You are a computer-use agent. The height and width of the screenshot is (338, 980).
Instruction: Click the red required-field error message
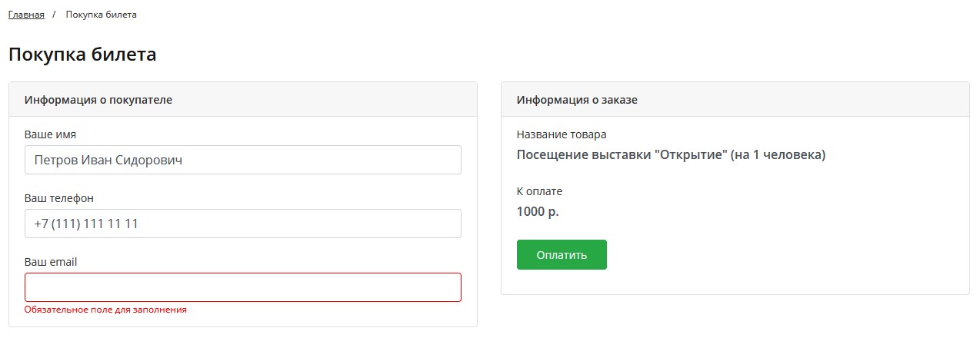click(x=105, y=310)
